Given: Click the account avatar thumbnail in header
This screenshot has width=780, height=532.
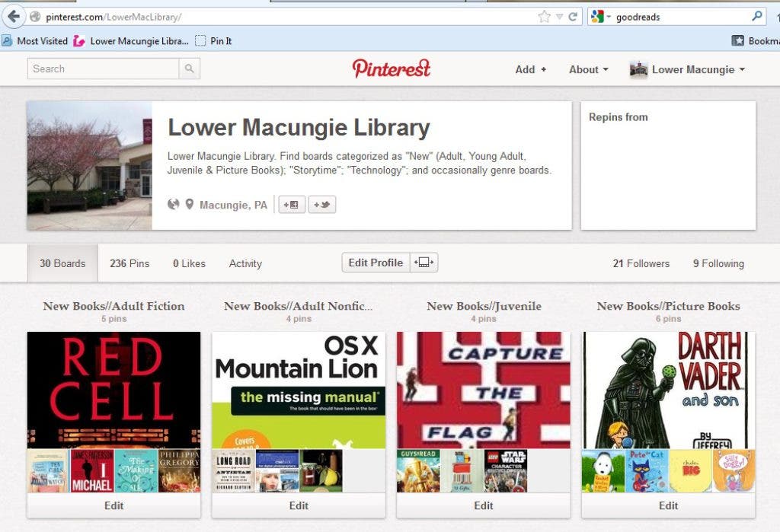Looking at the screenshot, I should tap(639, 69).
